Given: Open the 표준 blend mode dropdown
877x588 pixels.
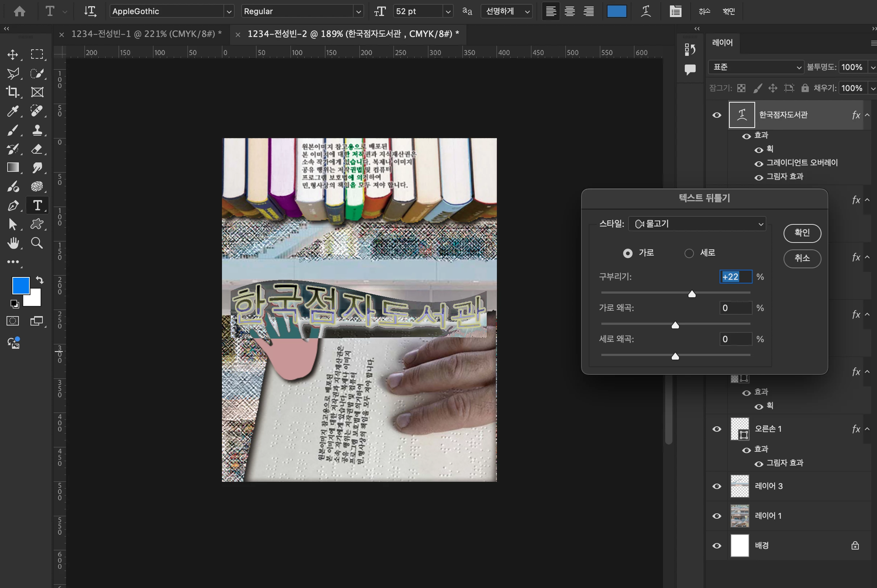Looking at the screenshot, I should [756, 67].
